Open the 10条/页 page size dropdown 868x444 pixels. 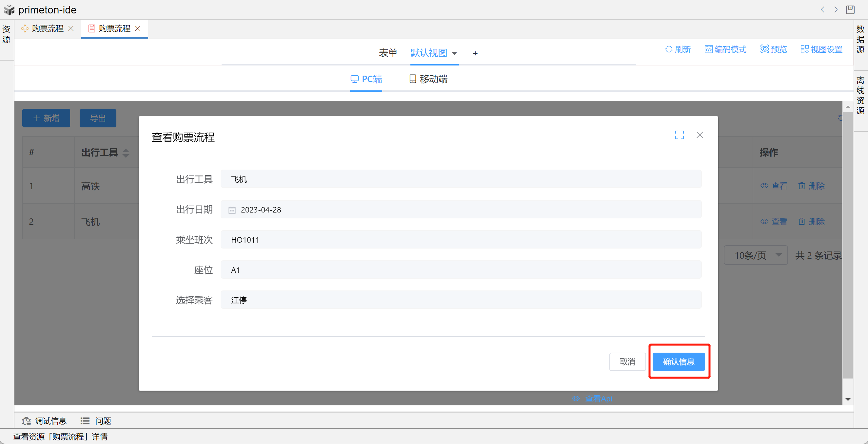(755, 255)
